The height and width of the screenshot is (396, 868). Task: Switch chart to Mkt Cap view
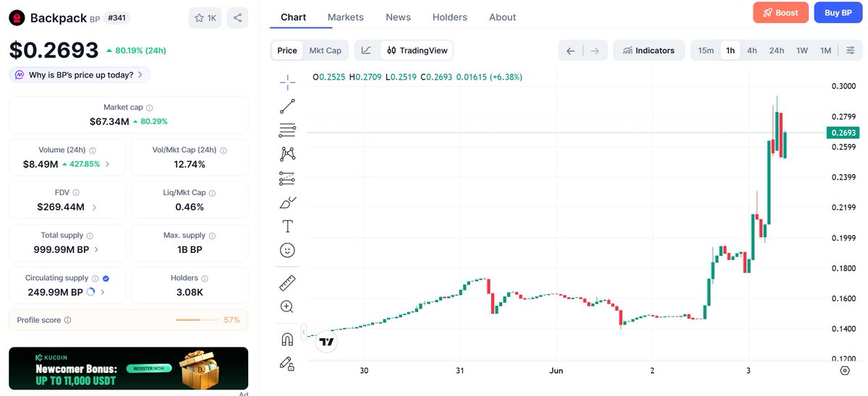click(325, 51)
